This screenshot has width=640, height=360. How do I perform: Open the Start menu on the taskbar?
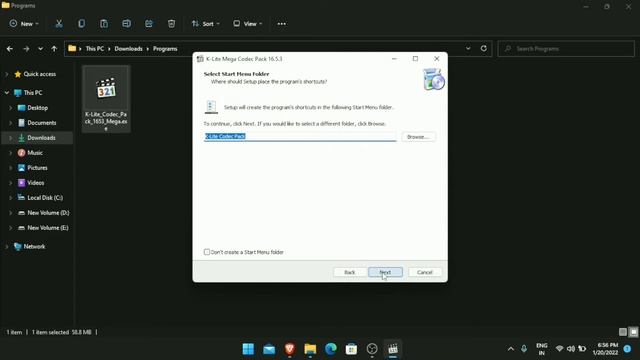248,349
